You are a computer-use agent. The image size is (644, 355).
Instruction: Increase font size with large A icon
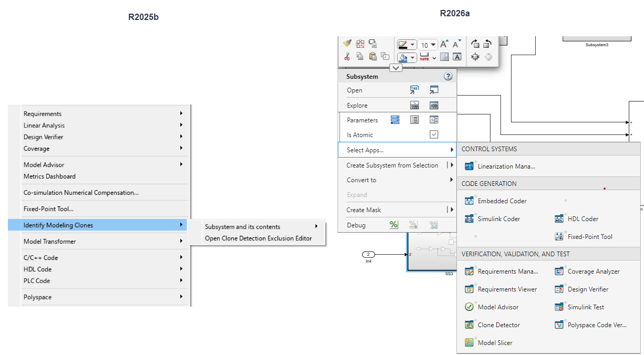pos(444,44)
